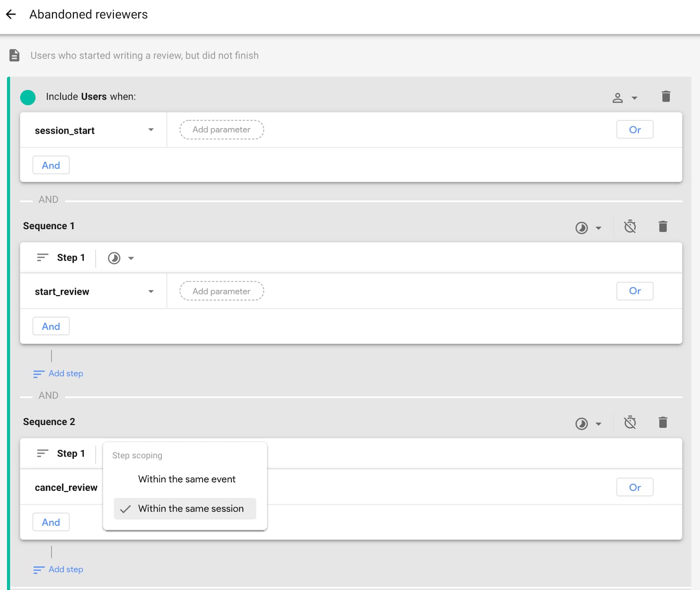This screenshot has height=590, width=700.
Task: Add step to Sequence 1
Action: point(58,374)
